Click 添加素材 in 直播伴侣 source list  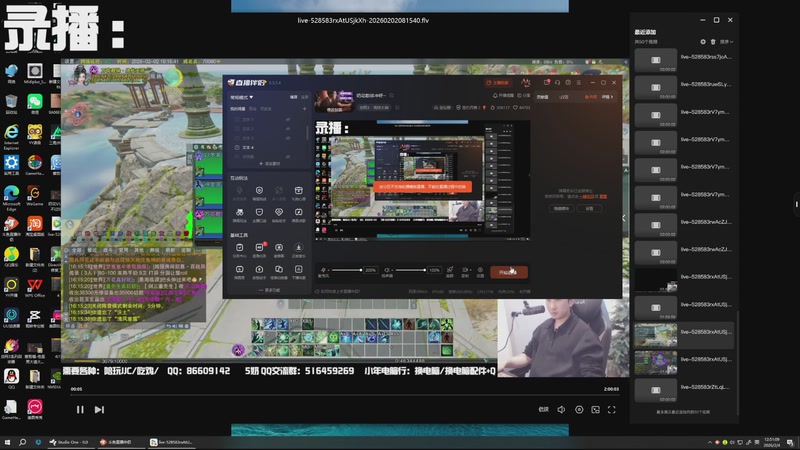[x=269, y=164]
